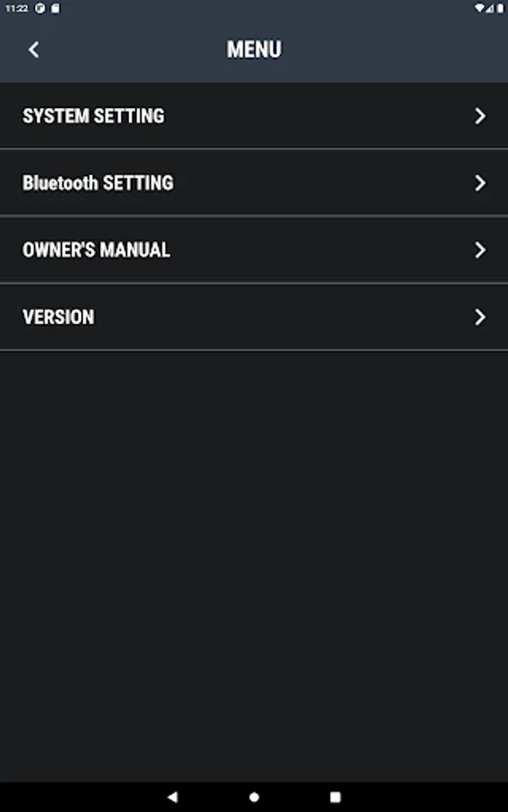Tap the Android home circle button
This screenshot has height=812, width=508.
(254, 797)
